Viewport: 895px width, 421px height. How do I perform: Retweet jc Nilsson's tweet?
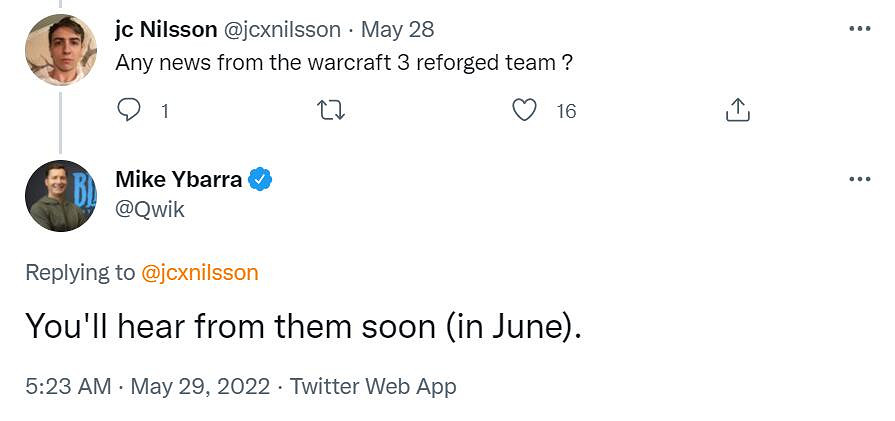[330, 110]
